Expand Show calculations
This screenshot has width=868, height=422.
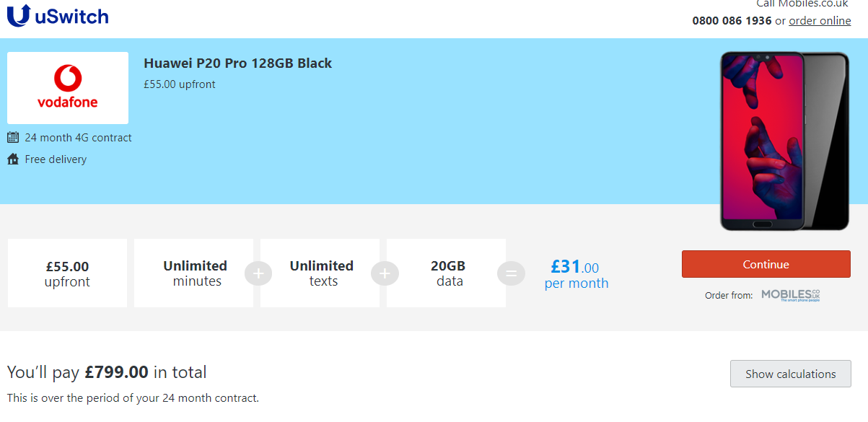point(791,374)
